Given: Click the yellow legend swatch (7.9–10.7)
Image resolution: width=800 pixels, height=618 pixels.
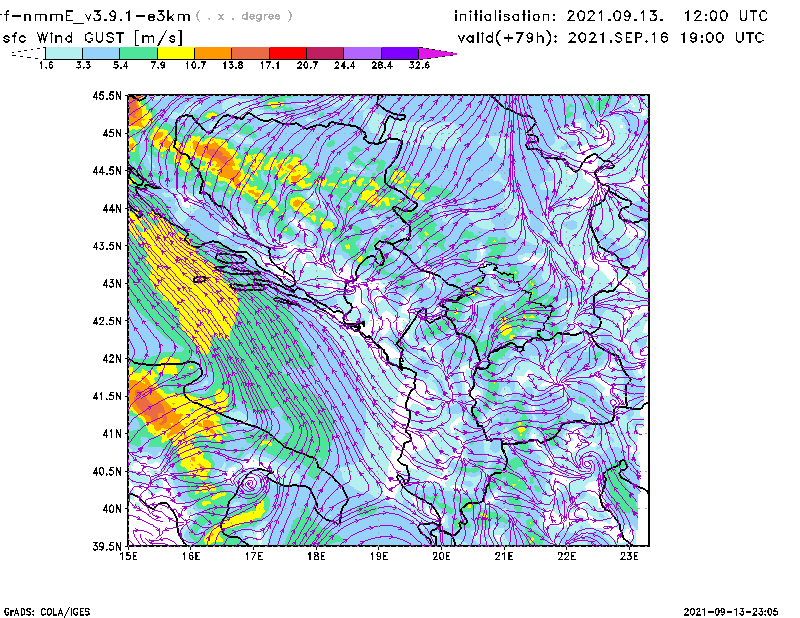Looking at the screenshot, I should (176, 53).
